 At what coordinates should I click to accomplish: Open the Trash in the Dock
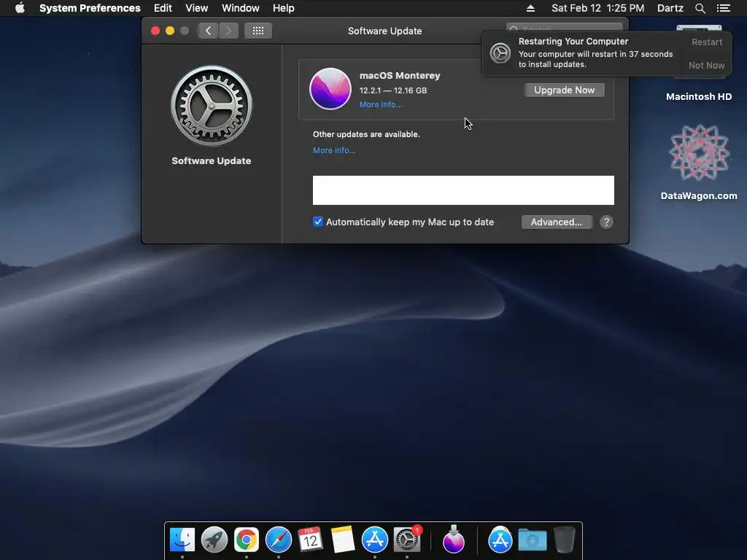coord(565,540)
